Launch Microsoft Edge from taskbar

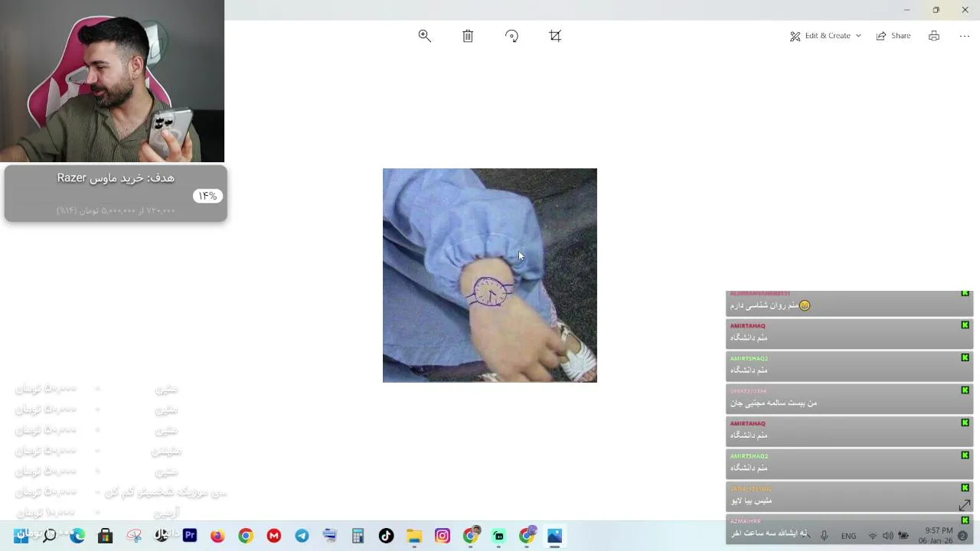77,536
